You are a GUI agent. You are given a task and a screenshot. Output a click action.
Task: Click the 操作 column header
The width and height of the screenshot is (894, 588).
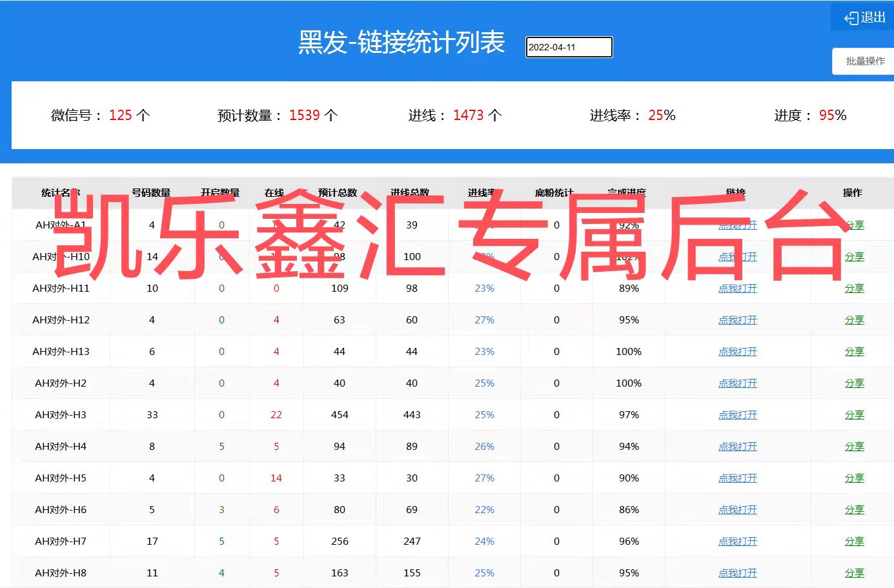(852, 192)
